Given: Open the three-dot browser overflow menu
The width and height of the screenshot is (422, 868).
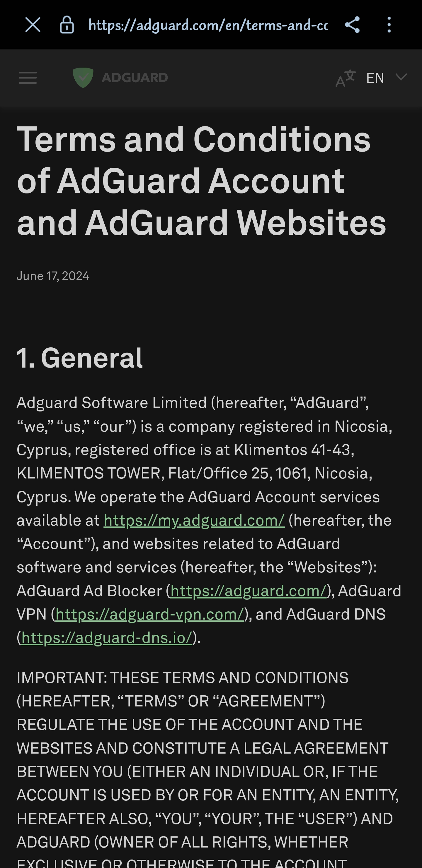Looking at the screenshot, I should click(389, 25).
